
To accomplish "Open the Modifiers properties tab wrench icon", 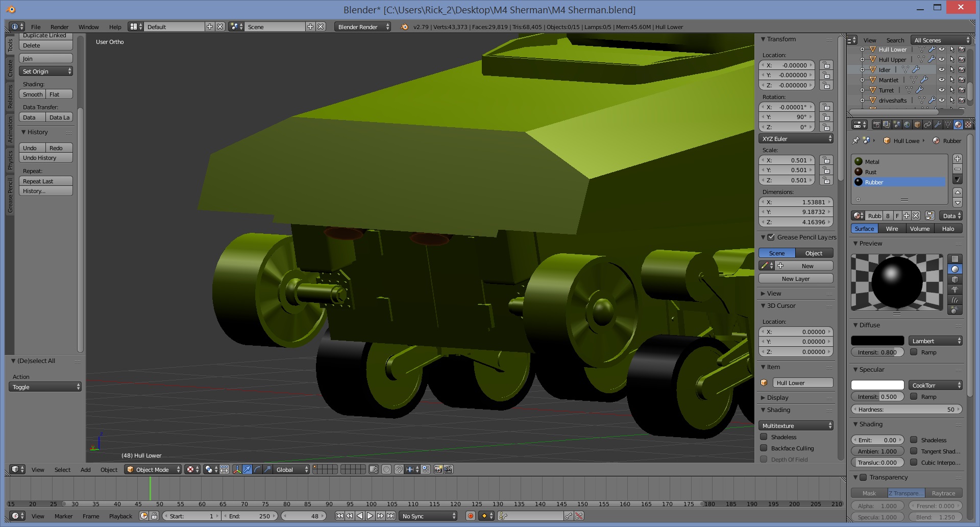I will click(x=938, y=125).
